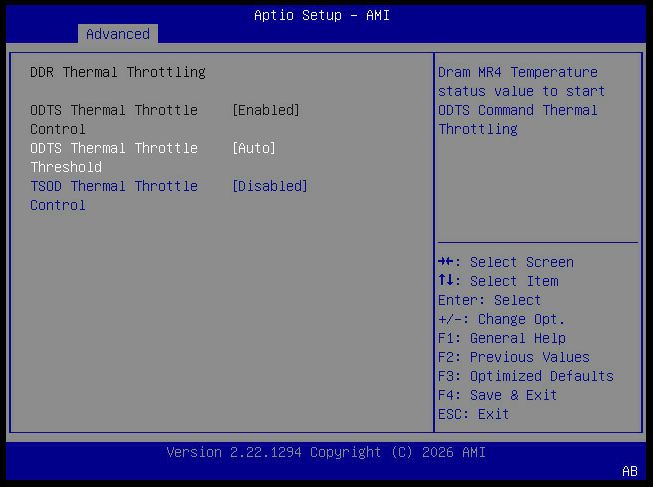
Task: Click the Version 2.22.1294 copyright text
Action: (x=326, y=452)
